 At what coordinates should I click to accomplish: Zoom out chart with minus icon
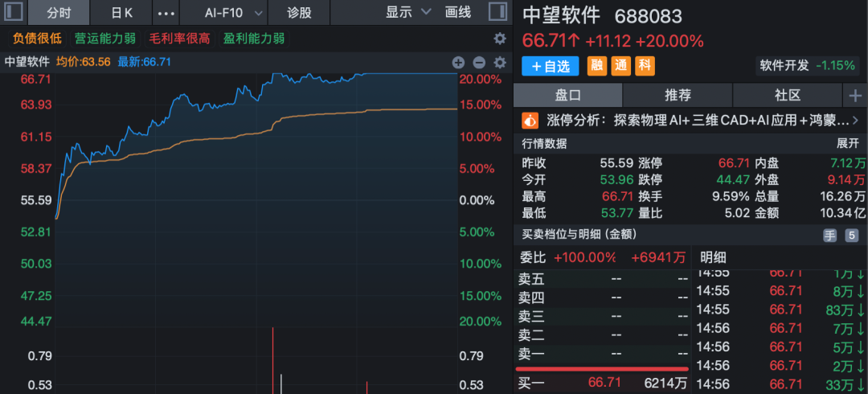(479, 62)
